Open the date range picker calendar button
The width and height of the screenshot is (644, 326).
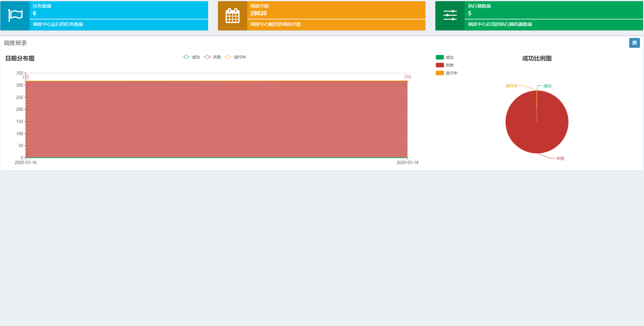coord(634,43)
